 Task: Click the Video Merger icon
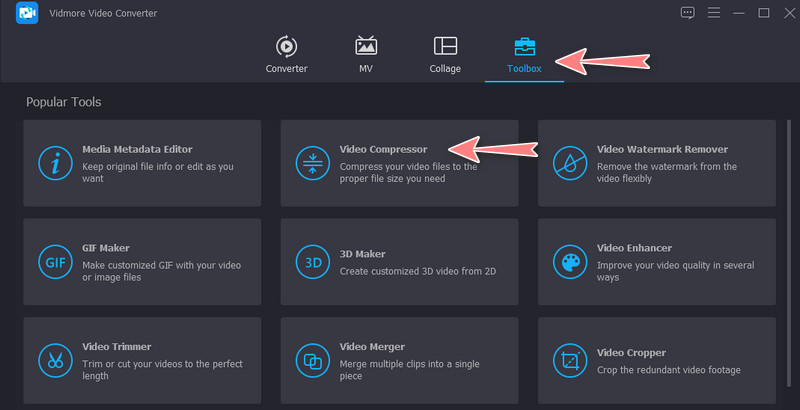[x=312, y=360]
